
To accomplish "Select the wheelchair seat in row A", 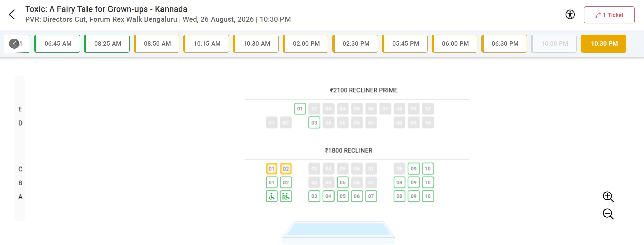I will (272, 196).
